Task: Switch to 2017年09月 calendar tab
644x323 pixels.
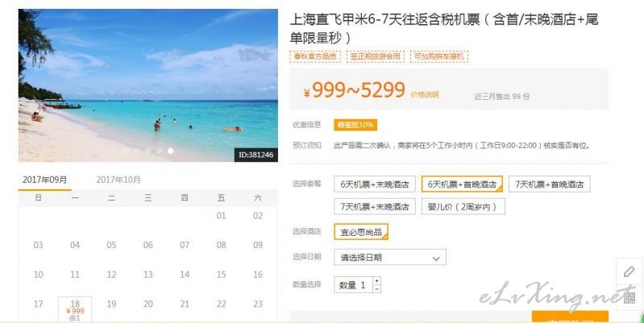Action: click(45, 180)
